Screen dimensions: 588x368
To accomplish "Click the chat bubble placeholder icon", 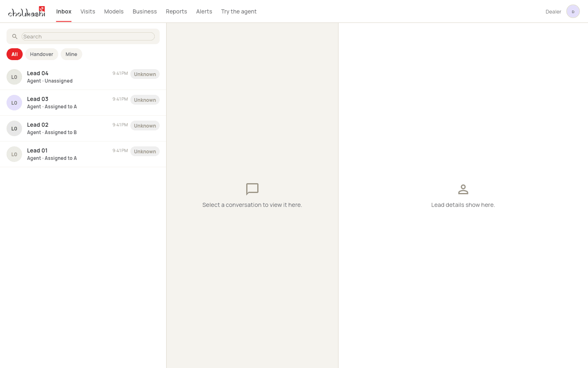I will (x=252, y=189).
